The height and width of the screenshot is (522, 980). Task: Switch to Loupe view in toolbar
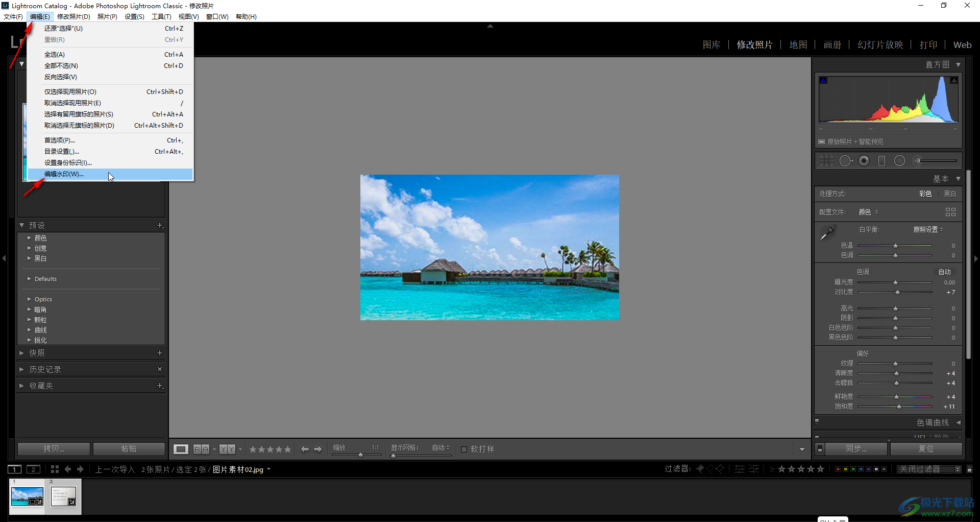[181, 449]
